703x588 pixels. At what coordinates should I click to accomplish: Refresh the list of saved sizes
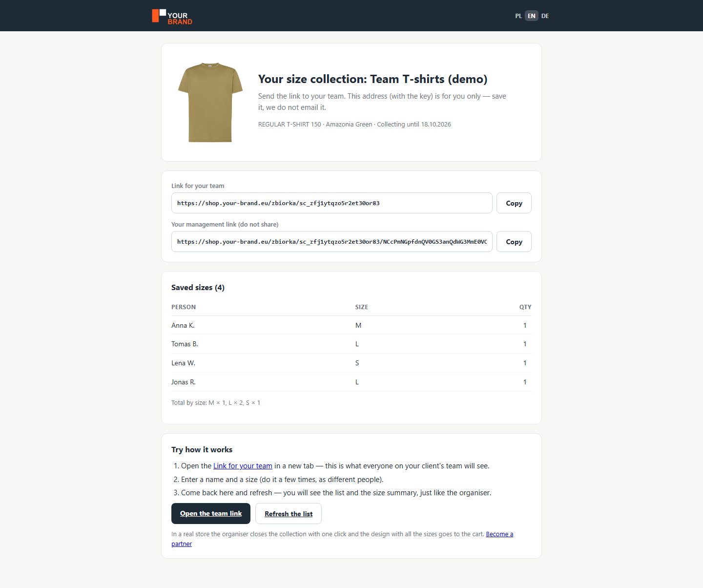click(x=289, y=514)
